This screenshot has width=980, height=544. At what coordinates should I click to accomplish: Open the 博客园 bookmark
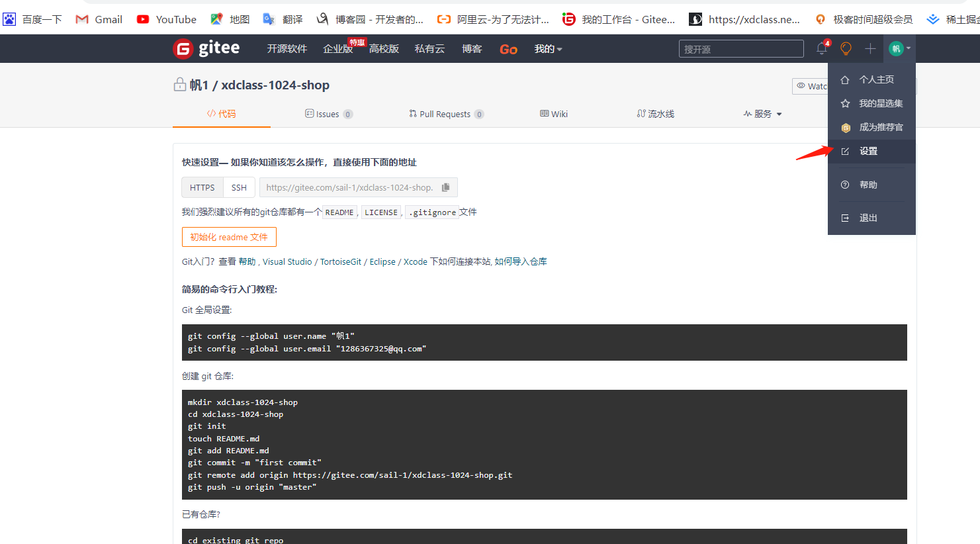tap(370, 19)
